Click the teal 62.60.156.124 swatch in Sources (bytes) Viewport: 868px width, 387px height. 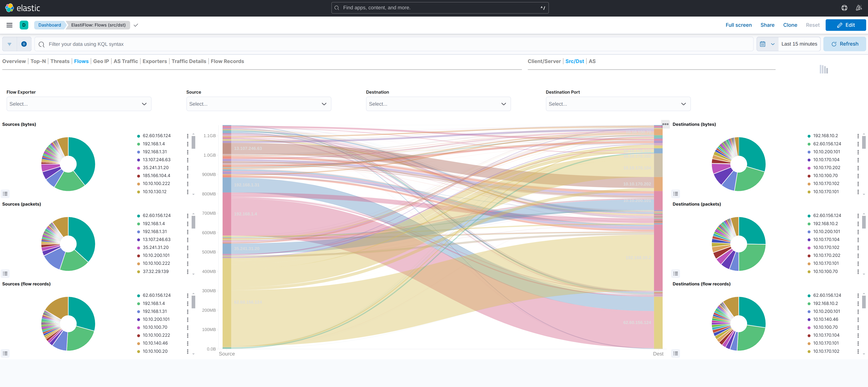138,136
